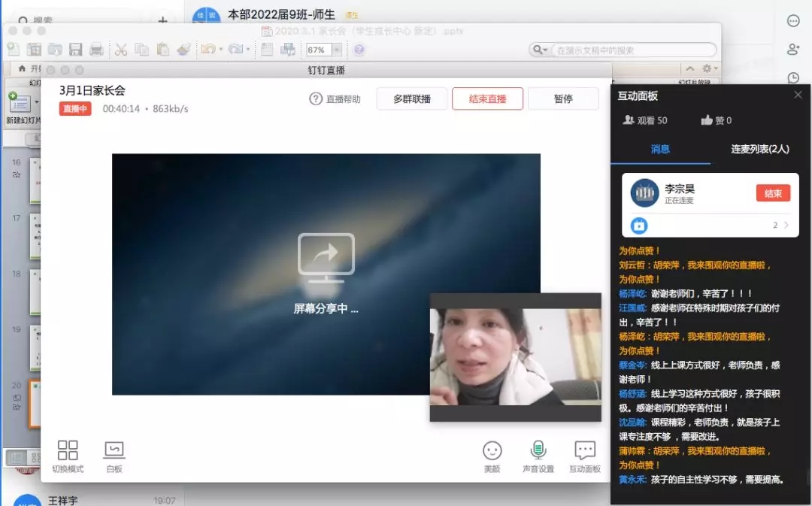
Task: Click the scissors cut icon
Action: click(x=120, y=50)
